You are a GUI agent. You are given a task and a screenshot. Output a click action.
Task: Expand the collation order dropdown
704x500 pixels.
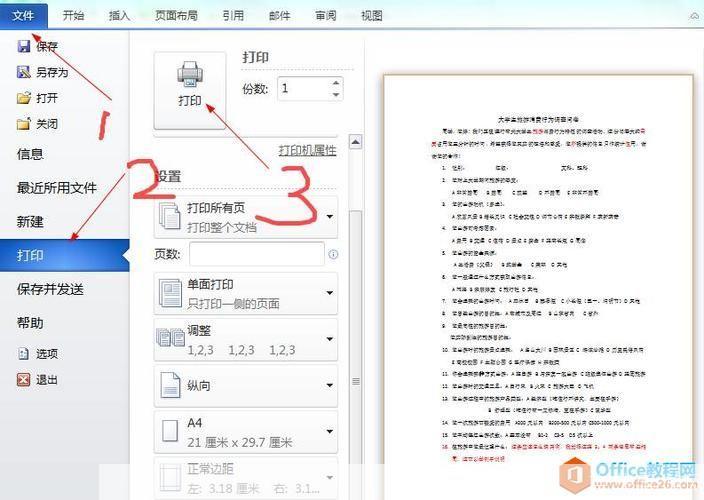pos(329,340)
